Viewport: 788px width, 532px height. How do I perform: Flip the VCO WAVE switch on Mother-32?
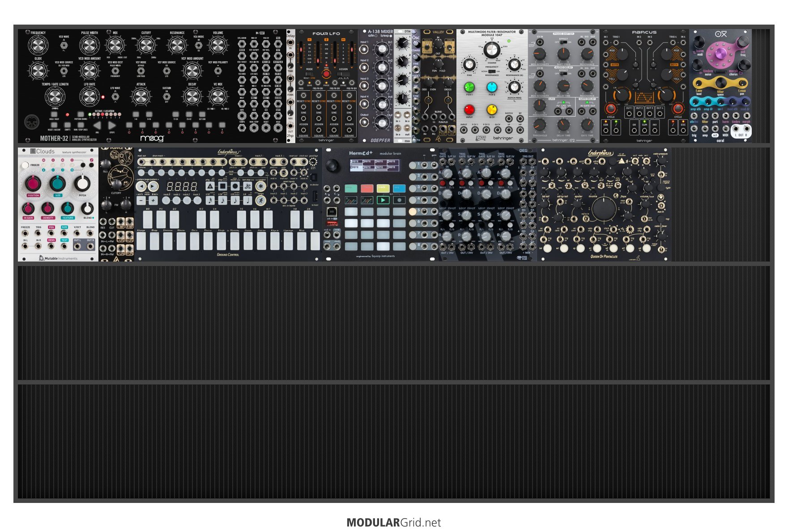point(64,45)
